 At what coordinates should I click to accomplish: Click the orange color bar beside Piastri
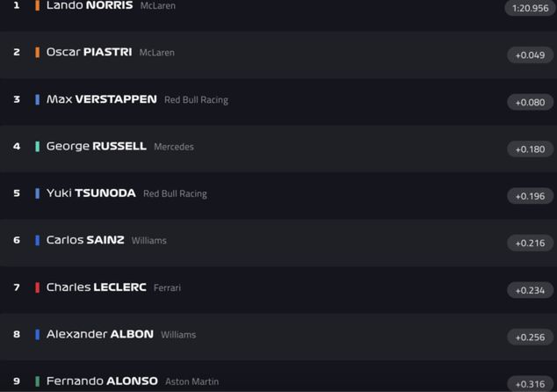click(38, 52)
